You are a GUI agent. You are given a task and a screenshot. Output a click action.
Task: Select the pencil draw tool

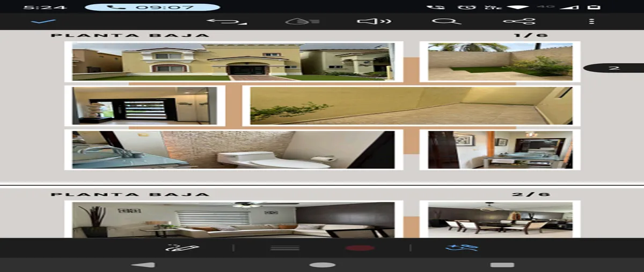click(182, 248)
